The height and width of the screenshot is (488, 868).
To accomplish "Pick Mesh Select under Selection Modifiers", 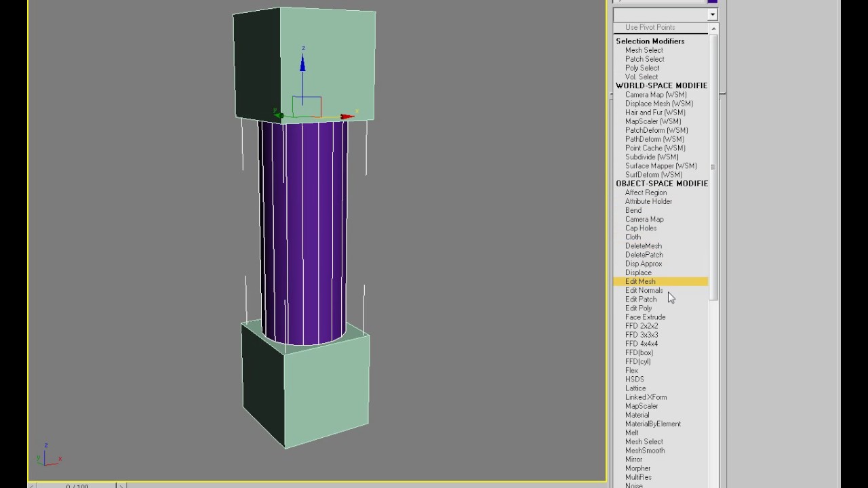I will [x=644, y=50].
